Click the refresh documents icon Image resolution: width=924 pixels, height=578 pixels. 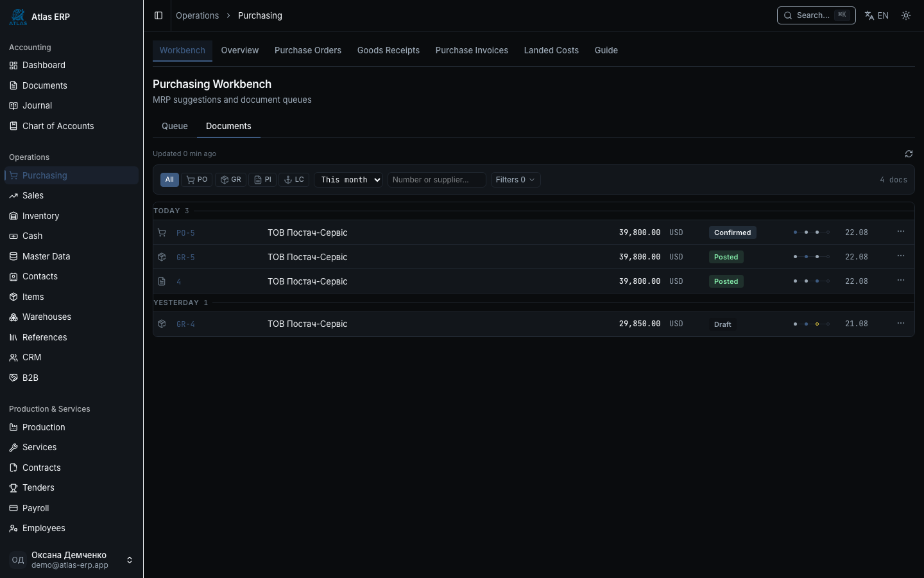(x=909, y=154)
